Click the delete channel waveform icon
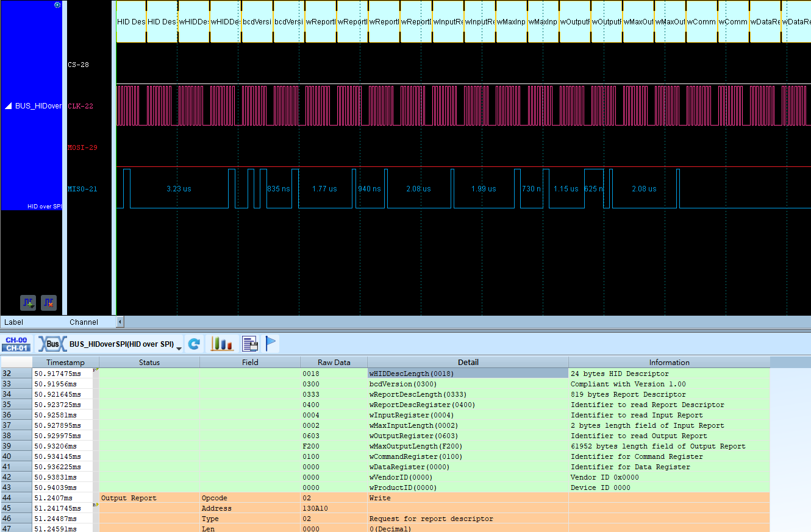Screen dimensions: 811x532 pos(49,302)
